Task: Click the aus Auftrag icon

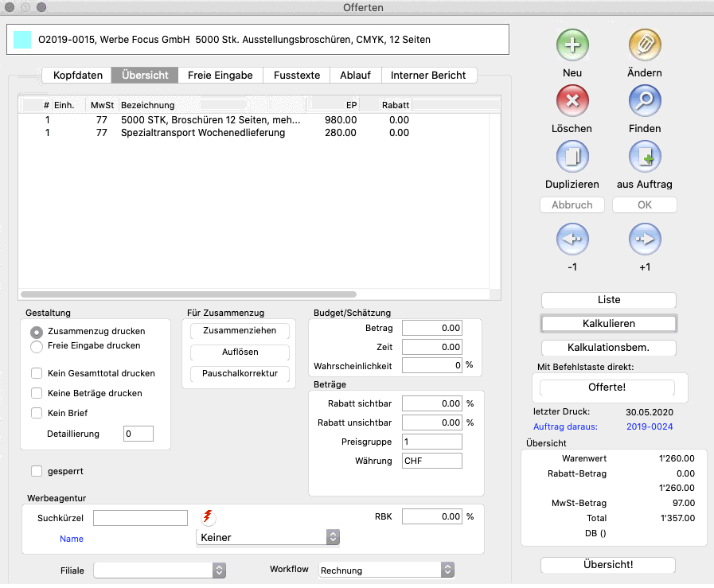Action: pyautogui.click(x=644, y=157)
